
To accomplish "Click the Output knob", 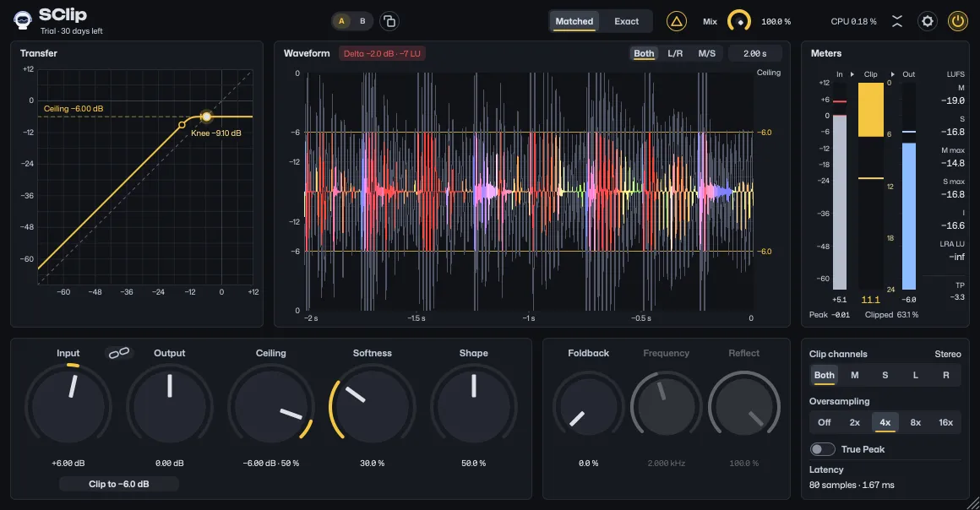I will 169,406.
